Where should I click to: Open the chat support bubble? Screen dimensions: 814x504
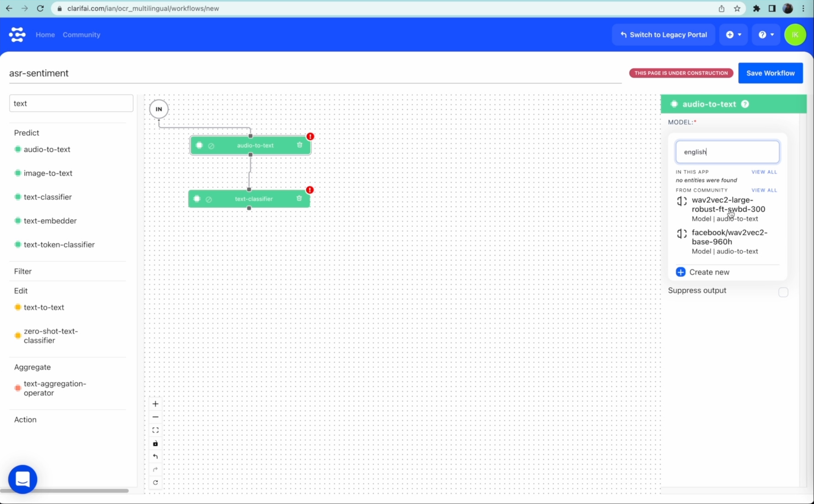coord(23,479)
